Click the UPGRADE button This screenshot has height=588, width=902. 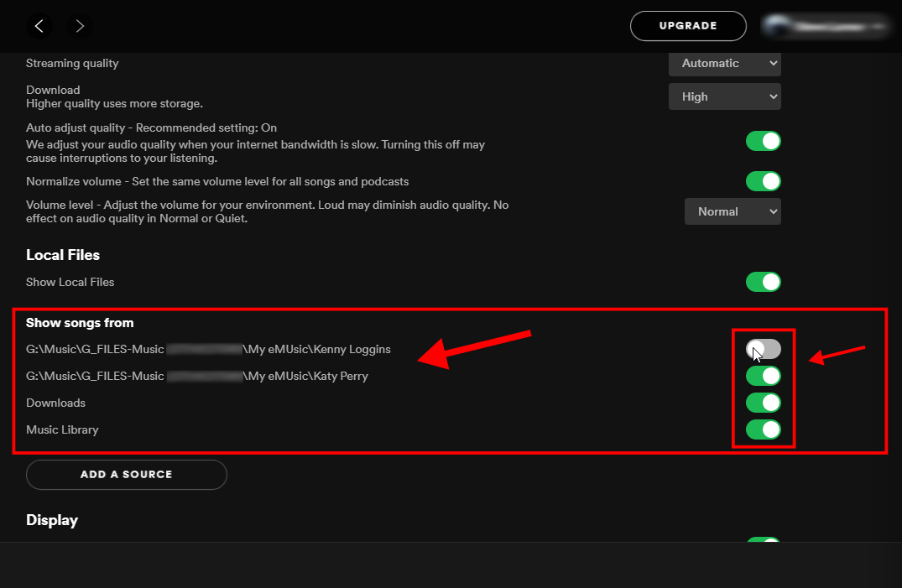coord(688,26)
